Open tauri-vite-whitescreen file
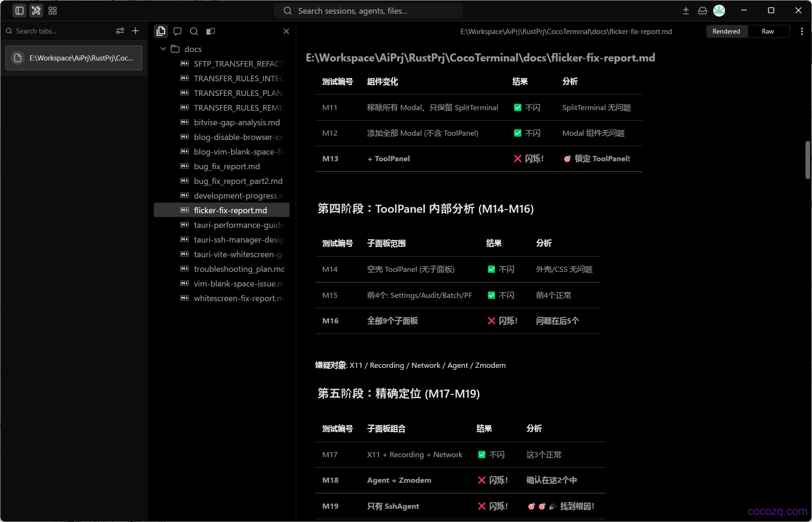 tap(221, 254)
